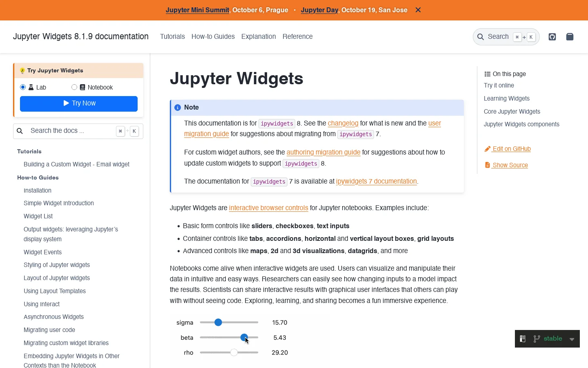Select the Notebook radio option
This screenshot has height=368, width=588.
tap(74, 87)
